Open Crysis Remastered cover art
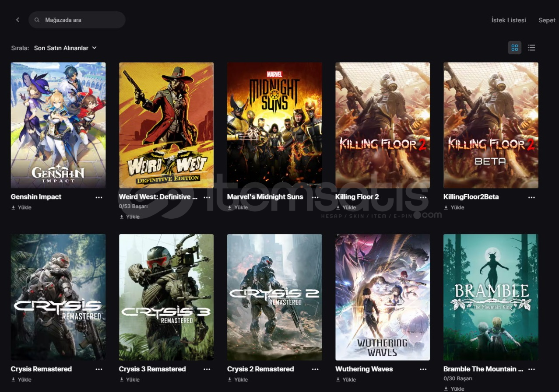The height and width of the screenshot is (392, 559). 58,297
